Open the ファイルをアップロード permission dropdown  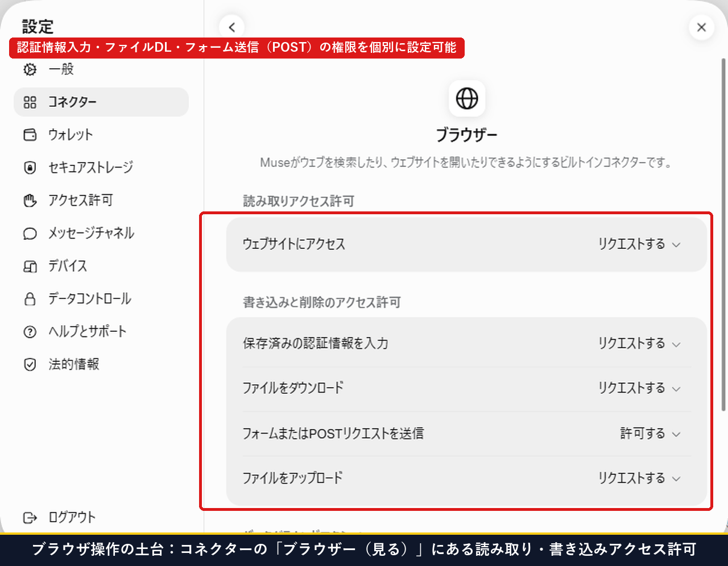coord(639,478)
